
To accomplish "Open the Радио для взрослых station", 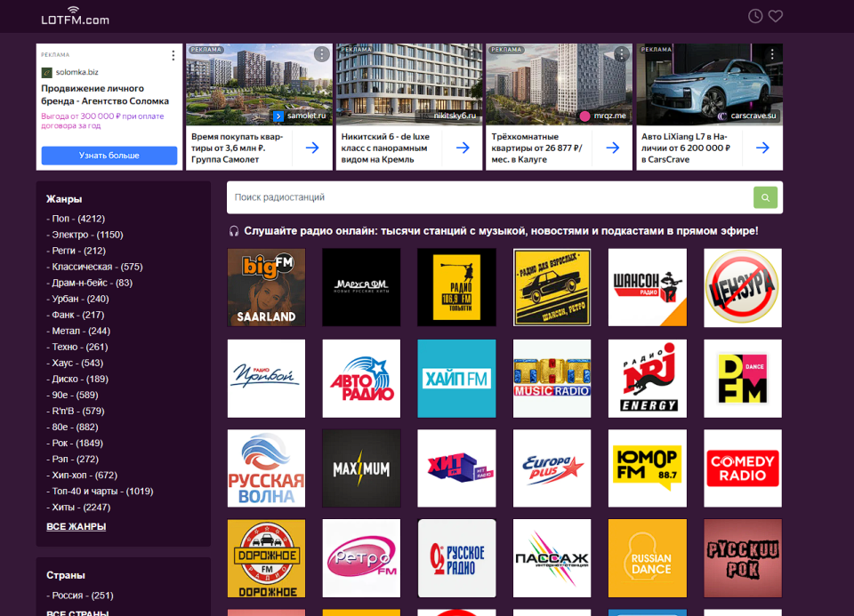I will 552,288.
